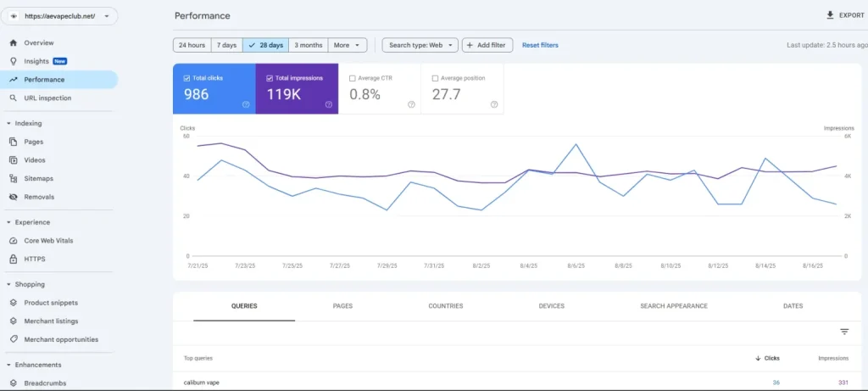Click the Add filter button
Screen dimensions: 868x391
pyautogui.click(x=487, y=46)
